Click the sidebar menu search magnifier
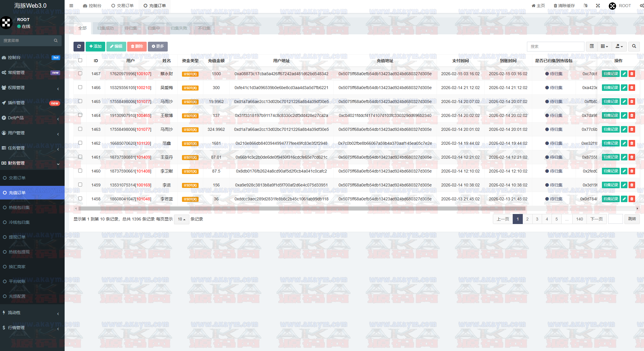The width and height of the screenshot is (644, 351). [x=56, y=41]
